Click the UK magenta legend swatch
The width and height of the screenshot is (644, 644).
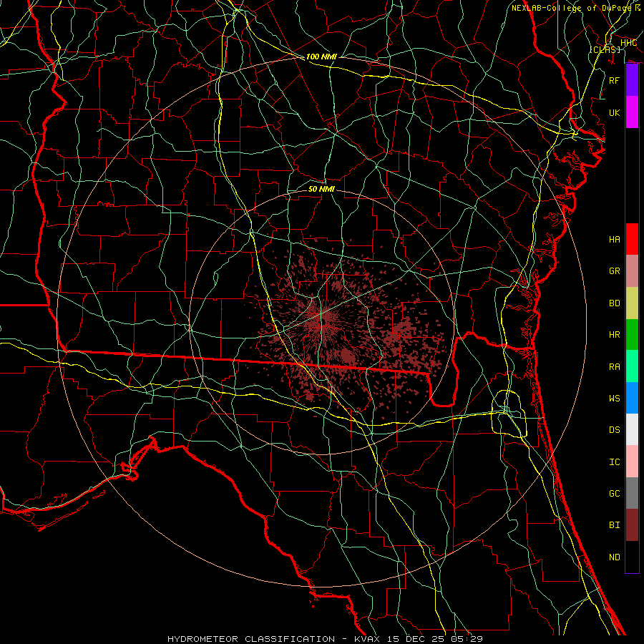632,112
